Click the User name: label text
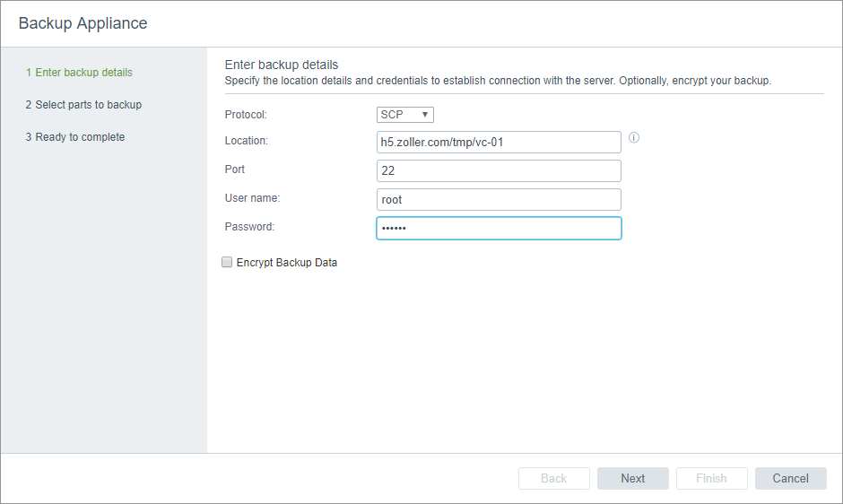The width and height of the screenshot is (843, 504). coord(253,198)
